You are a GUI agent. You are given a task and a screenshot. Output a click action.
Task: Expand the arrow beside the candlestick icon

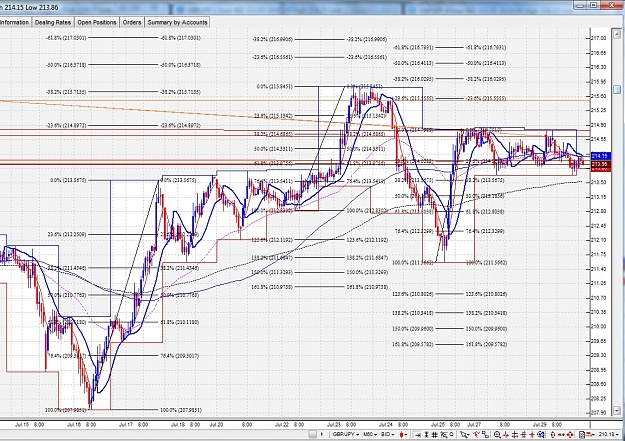click(406, 435)
